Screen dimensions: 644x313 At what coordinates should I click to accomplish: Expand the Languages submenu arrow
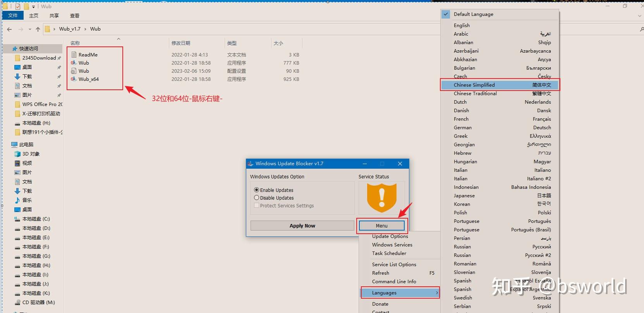[437, 293]
